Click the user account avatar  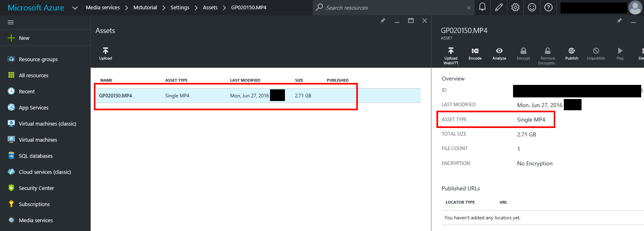[x=635, y=8]
